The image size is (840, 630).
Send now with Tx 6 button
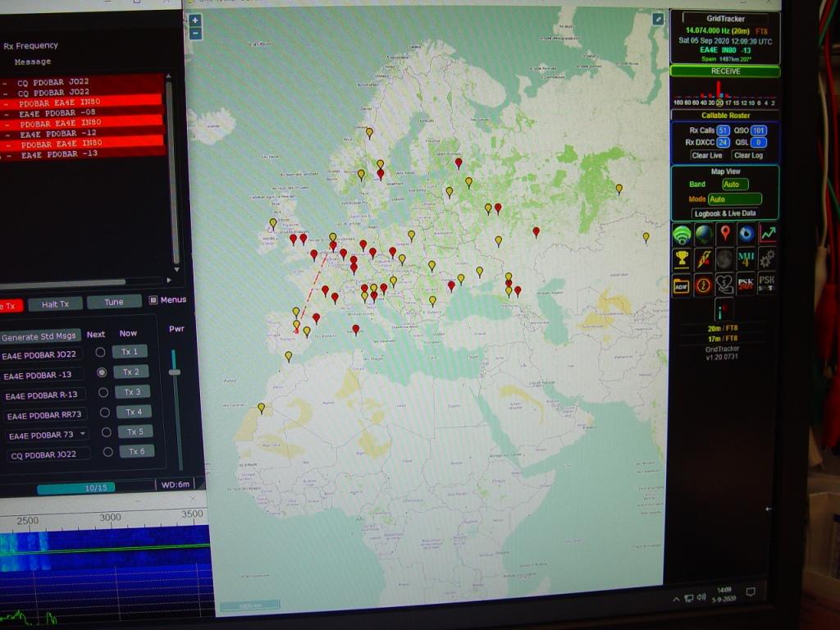pyautogui.click(x=137, y=452)
